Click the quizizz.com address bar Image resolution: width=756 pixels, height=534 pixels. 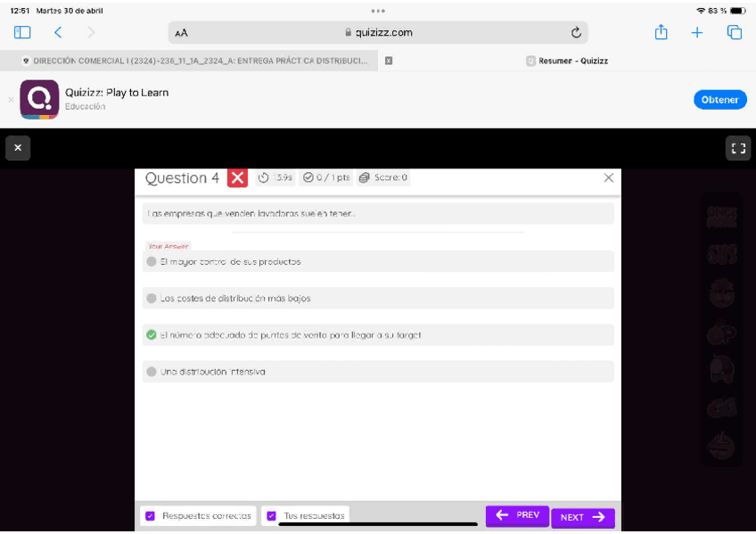pyautogui.click(x=379, y=32)
